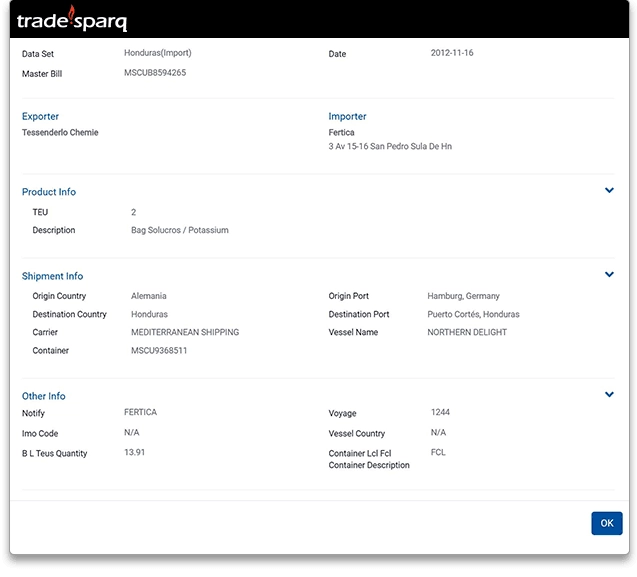Image resolution: width=637 pixels, height=577 pixels.
Task: Click the Vessel Country N/A value
Action: (438, 432)
